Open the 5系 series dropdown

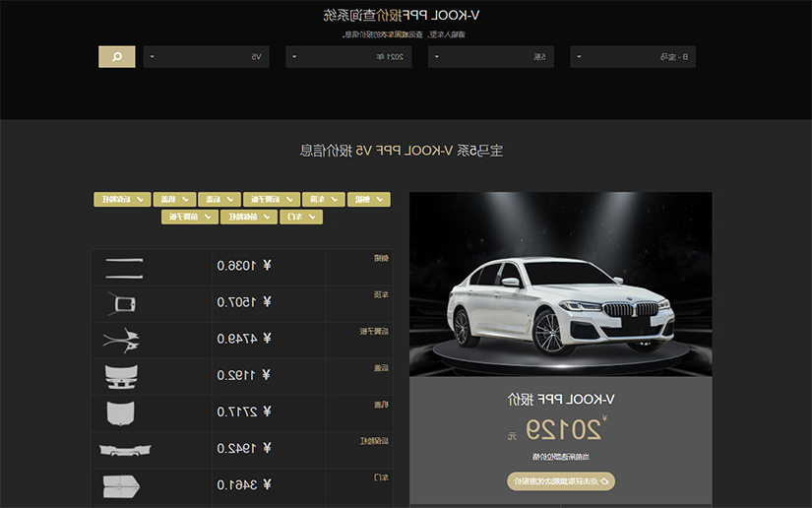point(491,57)
